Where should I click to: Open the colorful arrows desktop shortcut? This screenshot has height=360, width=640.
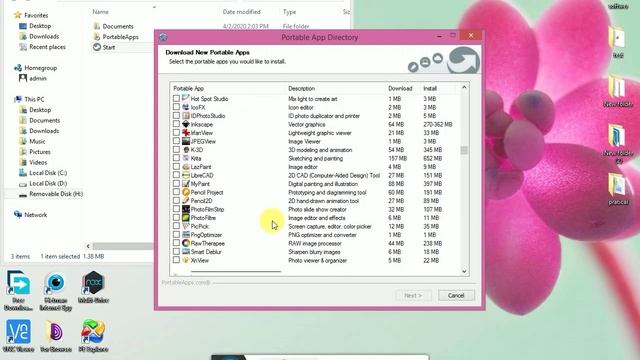tap(93, 332)
